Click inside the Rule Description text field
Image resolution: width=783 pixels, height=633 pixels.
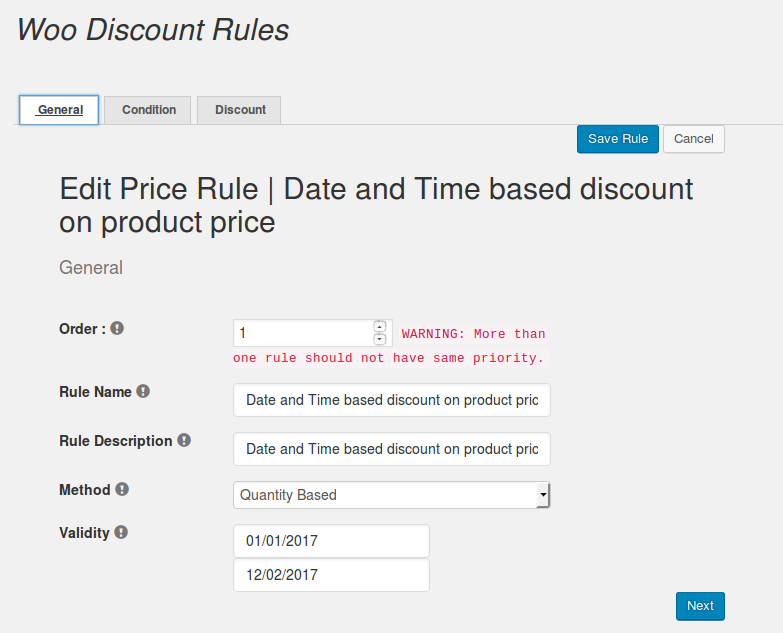(x=392, y=449)
